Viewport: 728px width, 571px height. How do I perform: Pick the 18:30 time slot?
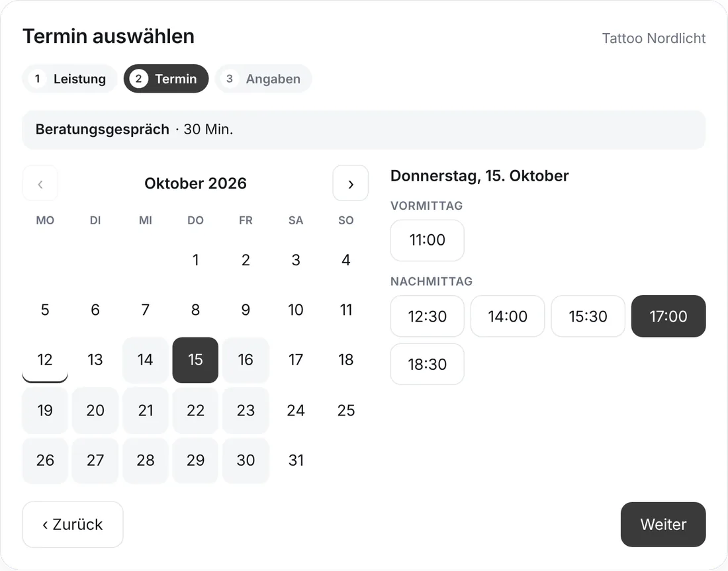[x=427, y=365]
